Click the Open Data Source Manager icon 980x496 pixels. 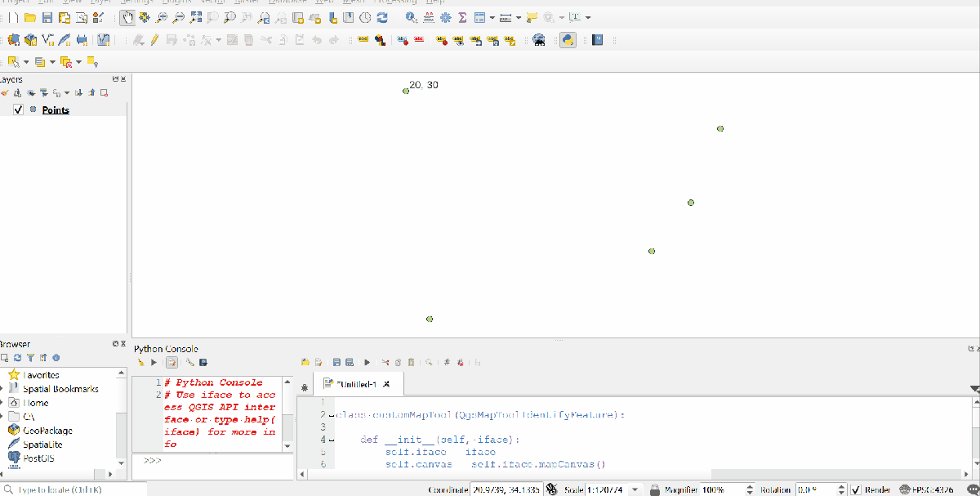click(13, 39)
